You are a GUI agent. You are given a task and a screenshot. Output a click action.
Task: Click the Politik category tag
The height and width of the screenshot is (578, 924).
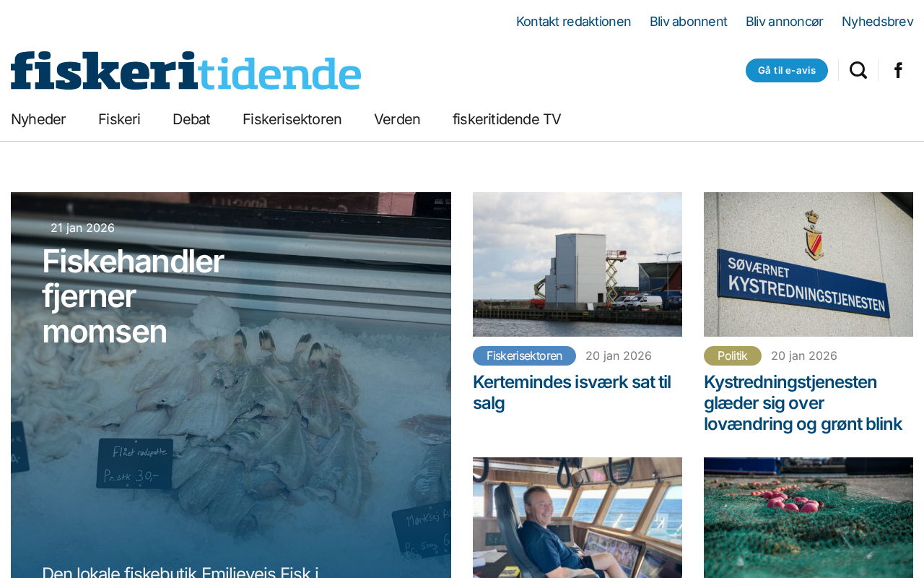(x=732, y=355)
